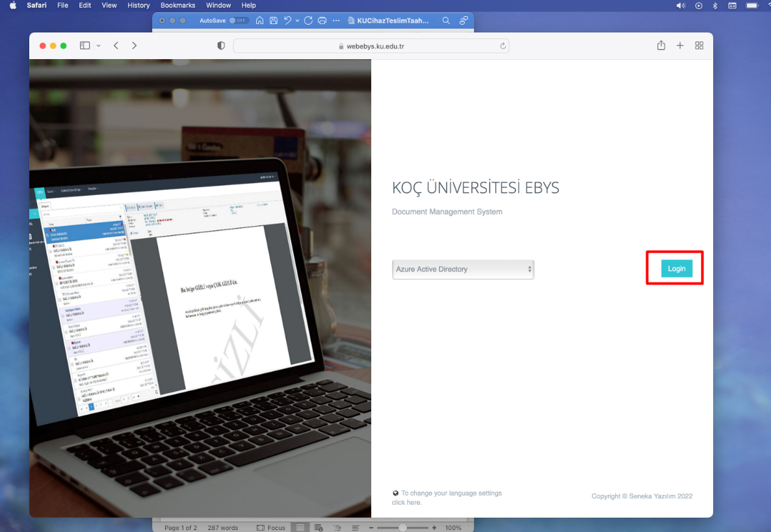Click the language settings 'click here' link

coord(406,502)
